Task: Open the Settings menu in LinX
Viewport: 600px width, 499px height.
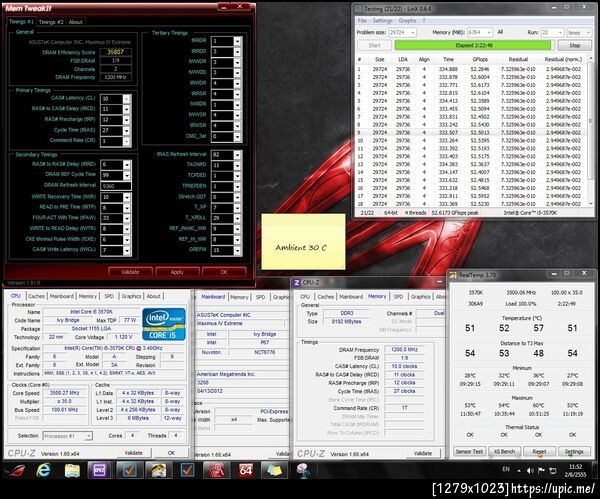Action: 382,21
